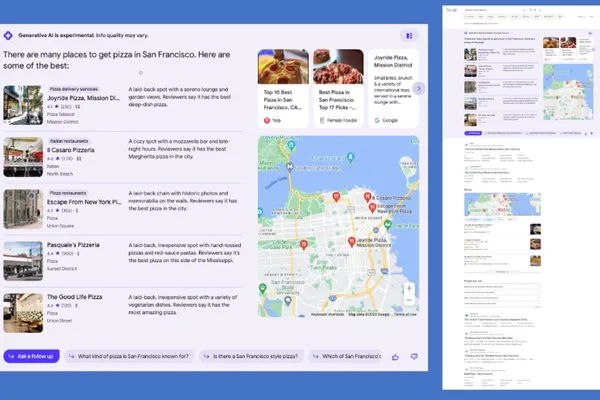Select the "Which of San Francisco's" suggestion chip
600x400 pixels.
point(346,356)
